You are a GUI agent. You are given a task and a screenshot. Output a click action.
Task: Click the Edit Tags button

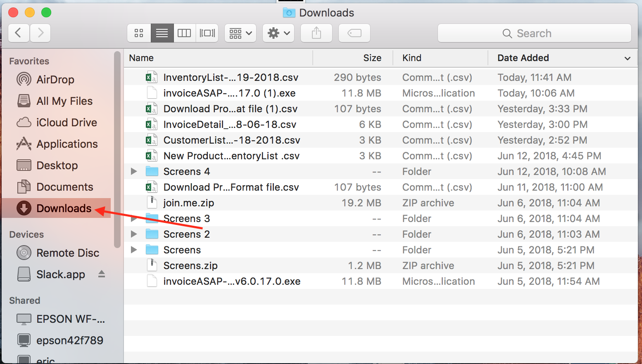[x=354, y=33]
